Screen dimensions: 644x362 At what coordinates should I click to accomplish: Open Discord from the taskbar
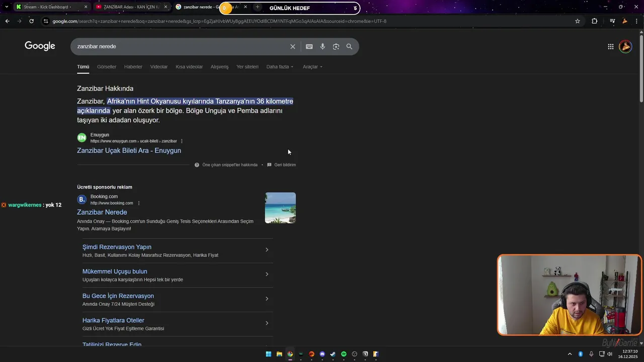coord(322,354)
